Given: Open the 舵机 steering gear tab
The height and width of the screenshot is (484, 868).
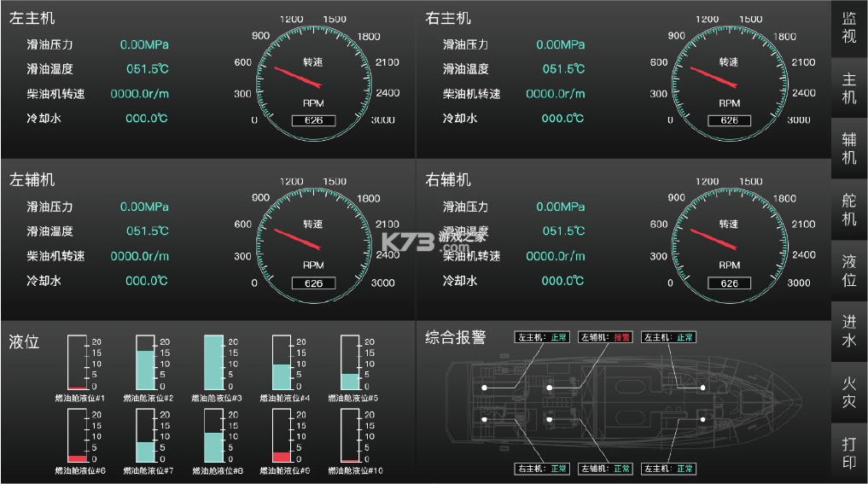Looking at the screenshot, I should coord(849,210).
